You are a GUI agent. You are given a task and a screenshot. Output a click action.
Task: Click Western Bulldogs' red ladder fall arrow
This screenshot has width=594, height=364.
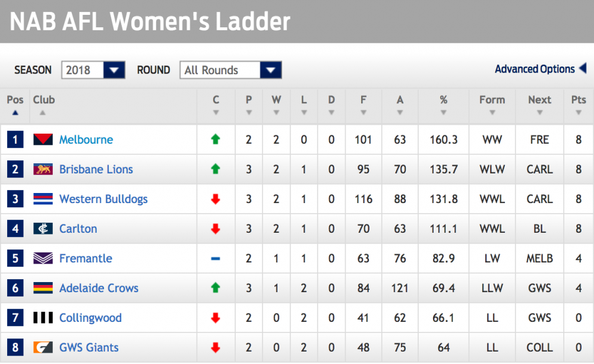216,199
